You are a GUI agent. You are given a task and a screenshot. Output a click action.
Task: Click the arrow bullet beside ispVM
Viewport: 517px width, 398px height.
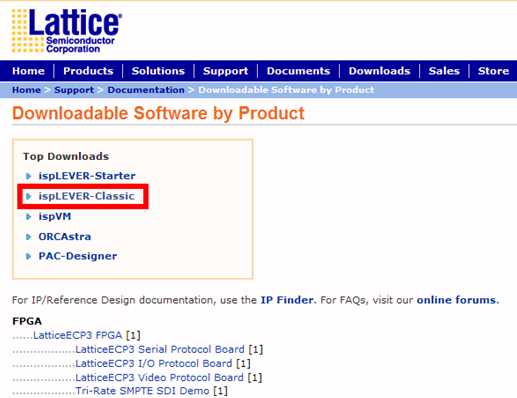[x=29, y=217]
